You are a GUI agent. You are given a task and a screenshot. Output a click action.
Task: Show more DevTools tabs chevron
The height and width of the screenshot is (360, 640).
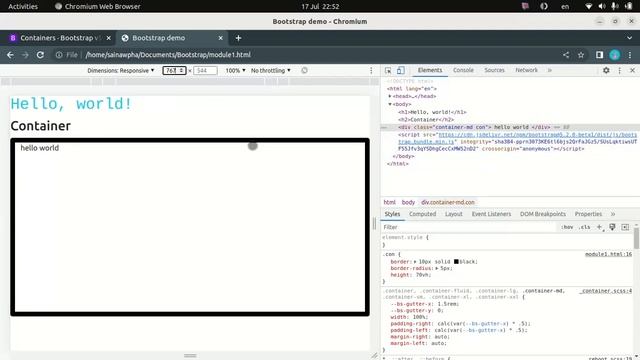click(x=550, y=70)
